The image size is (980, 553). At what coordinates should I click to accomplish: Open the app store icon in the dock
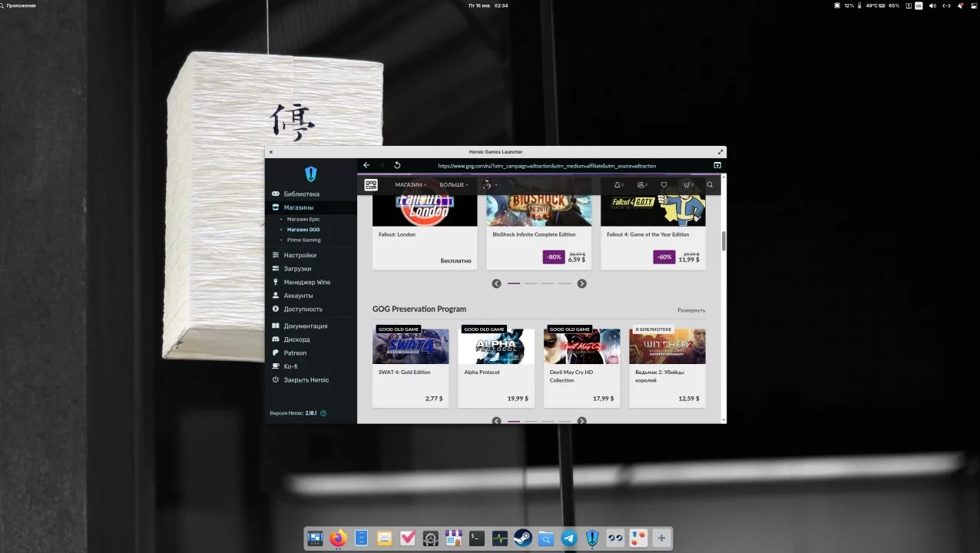click(x=454, y=538)
